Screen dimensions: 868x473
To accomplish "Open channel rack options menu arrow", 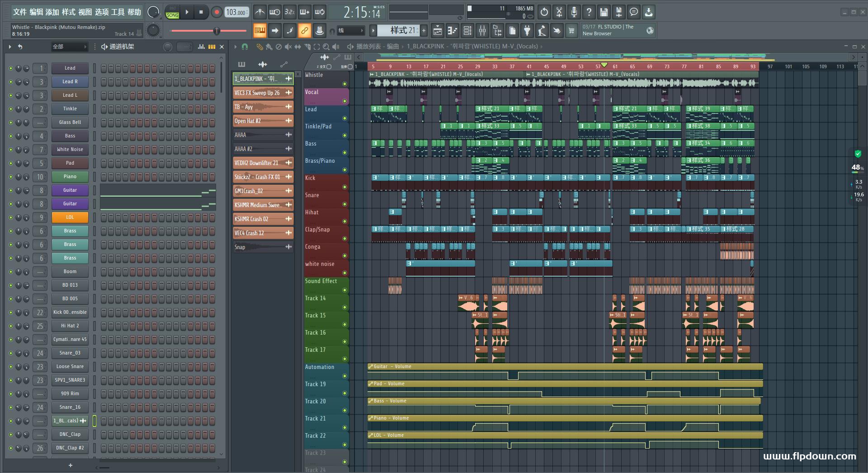I will 10,47.
